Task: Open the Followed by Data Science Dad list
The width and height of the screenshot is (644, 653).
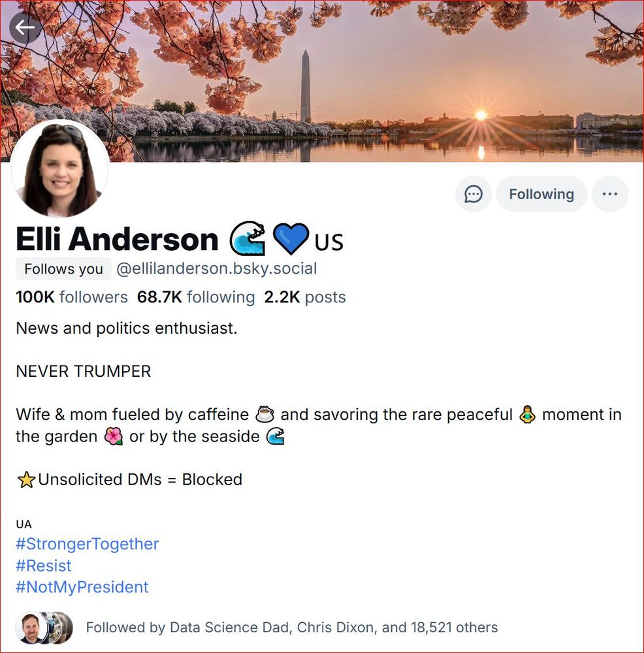Action: [x=291, y=627]
